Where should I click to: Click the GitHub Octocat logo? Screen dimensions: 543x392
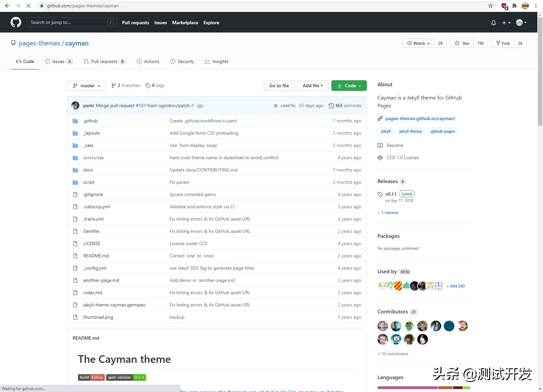[16, 23]
